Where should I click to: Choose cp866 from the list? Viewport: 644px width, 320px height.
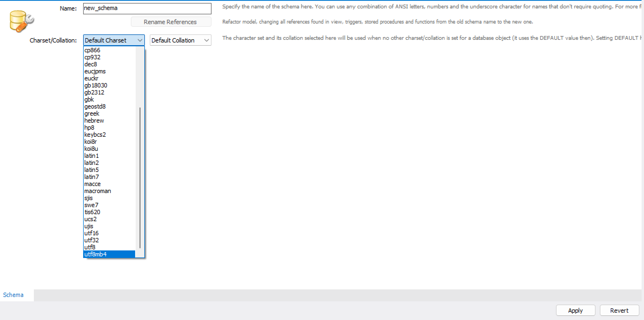(92, 50)
